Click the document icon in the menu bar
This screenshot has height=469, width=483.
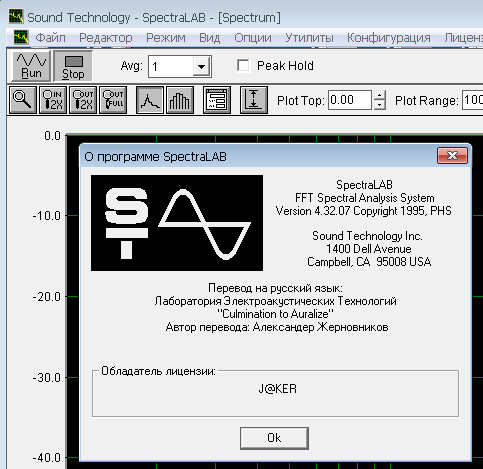pyautogui.click(x=21, y=37)
